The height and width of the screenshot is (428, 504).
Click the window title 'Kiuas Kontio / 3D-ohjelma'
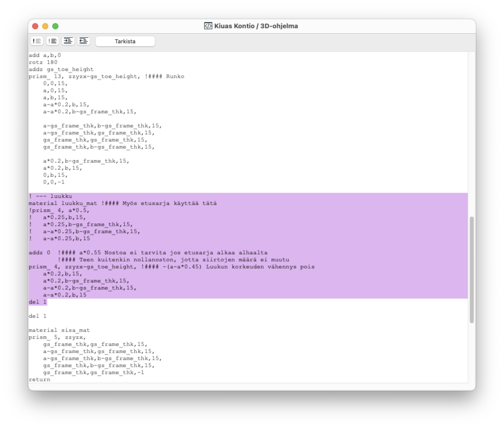pos(256,26)
